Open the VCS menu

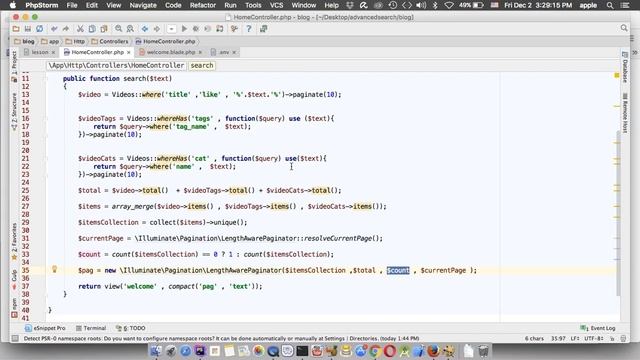(276, 5)
